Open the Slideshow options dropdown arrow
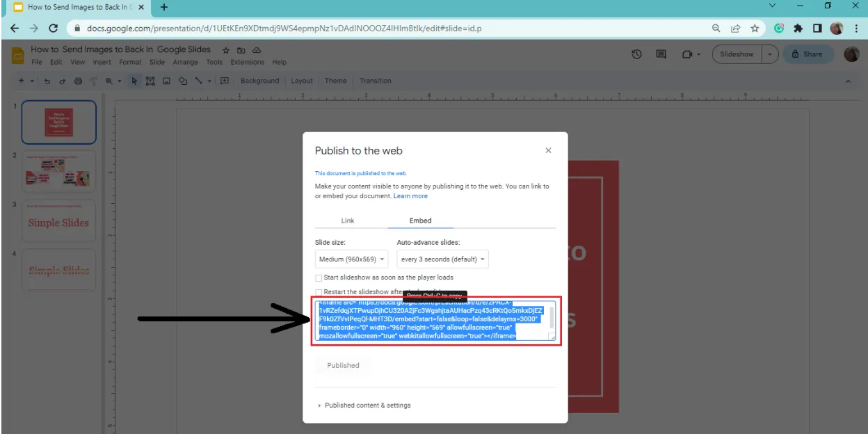This screenshot has height=434, width=868. click(770, 54)
